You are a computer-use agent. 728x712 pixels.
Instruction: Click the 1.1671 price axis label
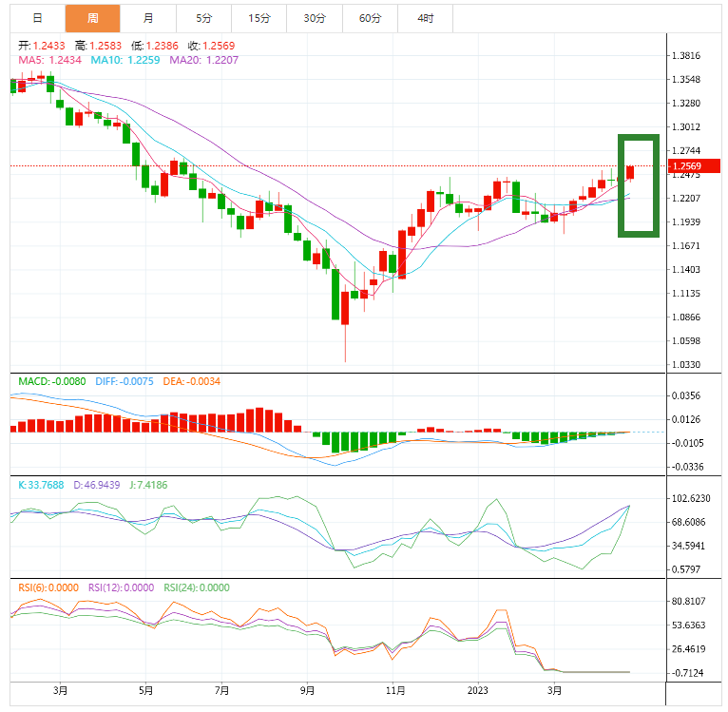[x=686, y=245]
